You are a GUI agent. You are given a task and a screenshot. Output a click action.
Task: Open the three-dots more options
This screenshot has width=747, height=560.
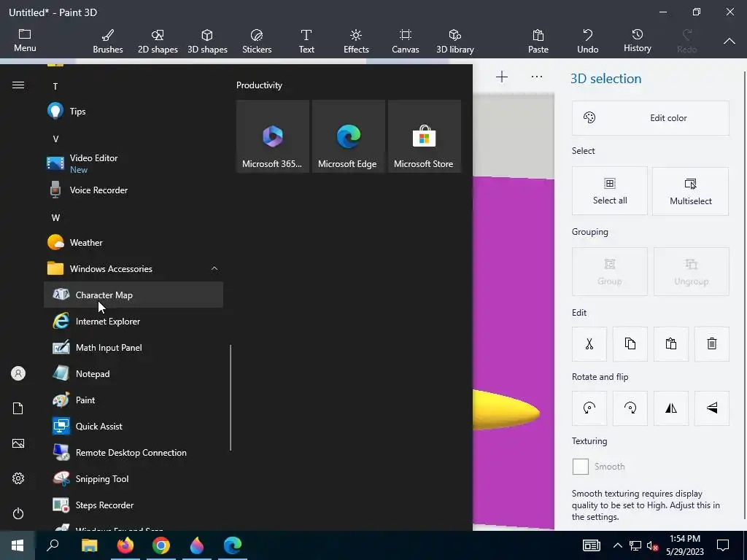[537, 77]
